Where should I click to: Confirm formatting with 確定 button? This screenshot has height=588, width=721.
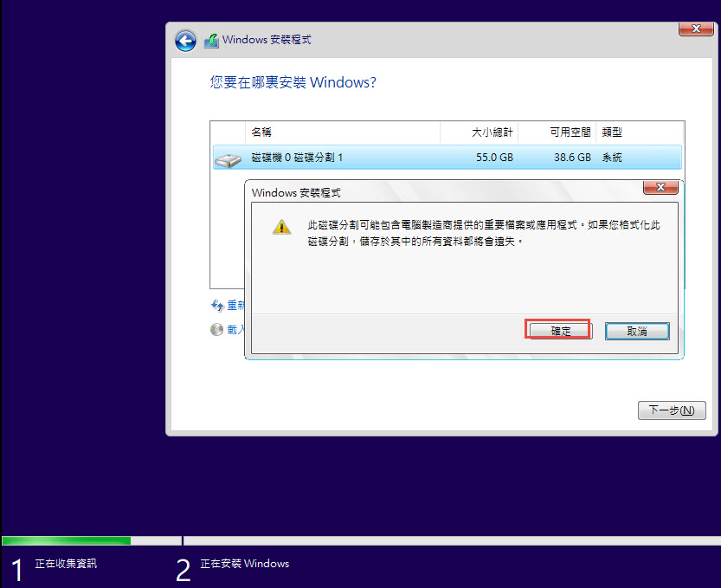(x=561, y=331)
